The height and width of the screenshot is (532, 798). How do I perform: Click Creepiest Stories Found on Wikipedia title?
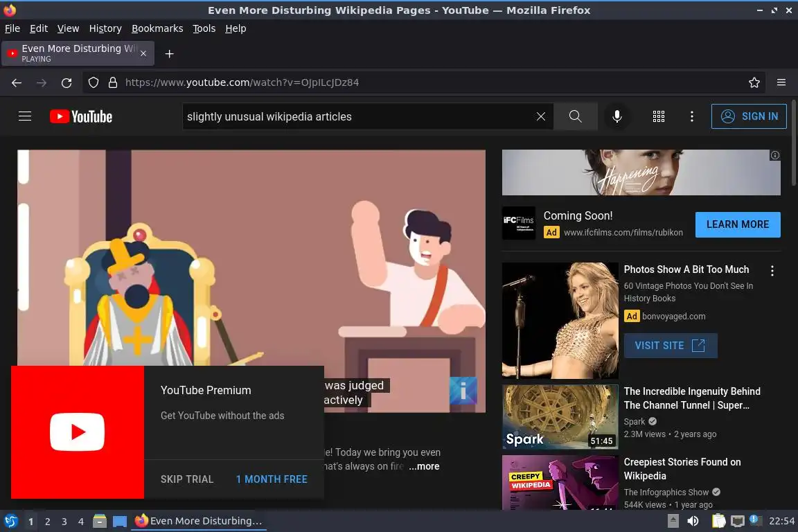682,469
